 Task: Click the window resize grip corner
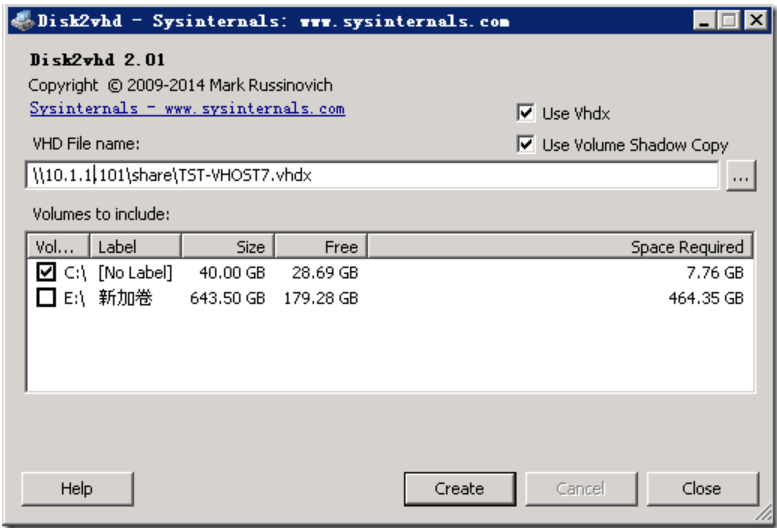[764, 513]
